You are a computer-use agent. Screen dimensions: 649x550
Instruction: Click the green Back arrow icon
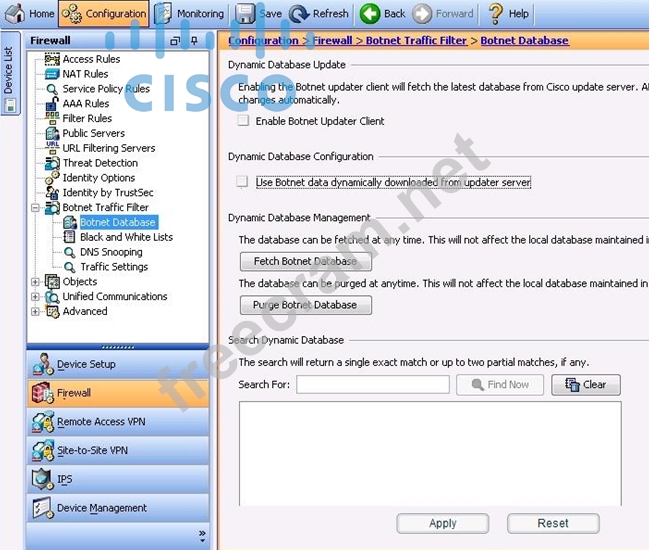[x=370, y=14]
